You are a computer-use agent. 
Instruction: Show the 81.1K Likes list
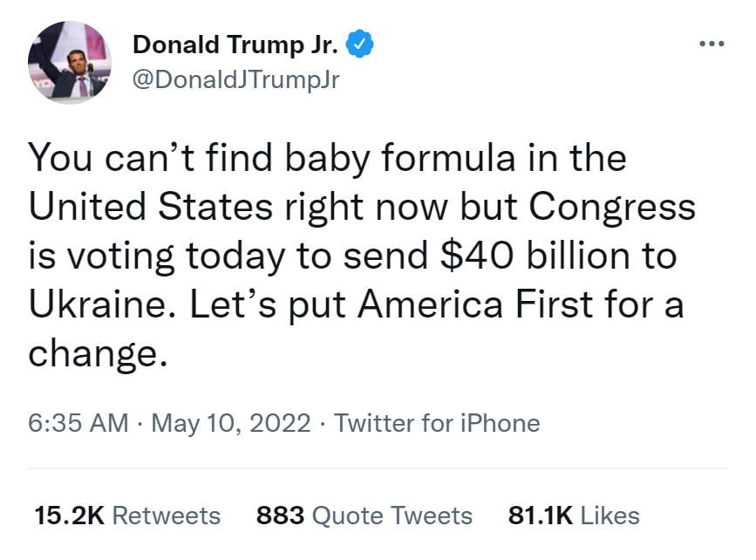coord(573,516)
